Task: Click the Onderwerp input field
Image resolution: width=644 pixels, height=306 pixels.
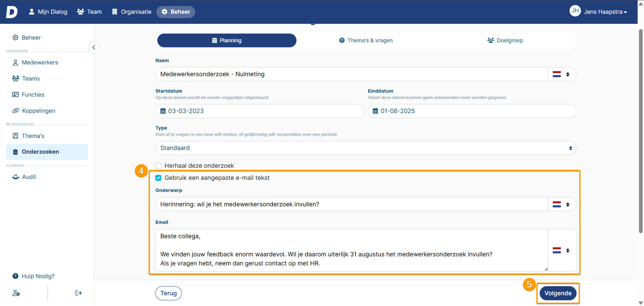Action: tap(352, 204)
